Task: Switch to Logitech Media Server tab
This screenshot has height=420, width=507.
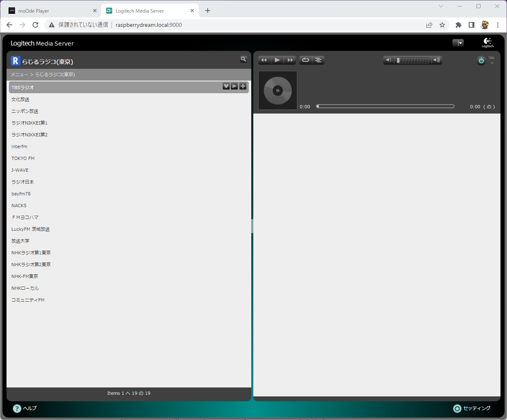Action: click(149, 11)
